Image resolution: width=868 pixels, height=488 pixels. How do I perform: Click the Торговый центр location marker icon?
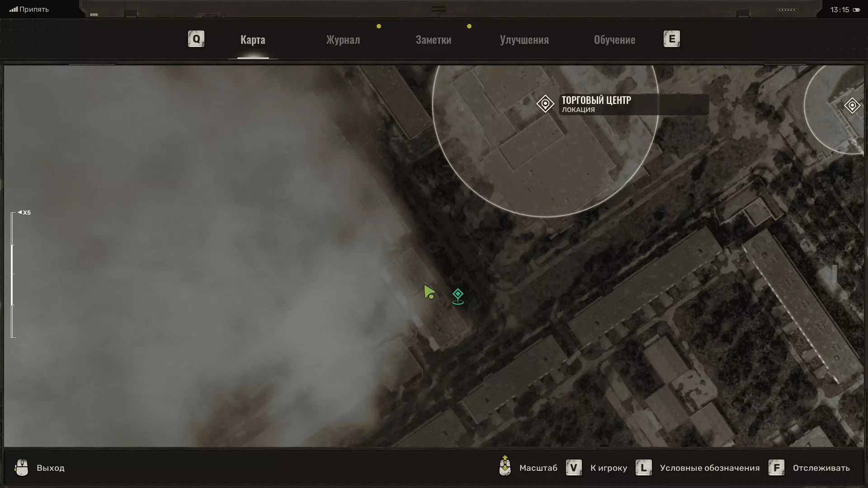pos(545,104)
